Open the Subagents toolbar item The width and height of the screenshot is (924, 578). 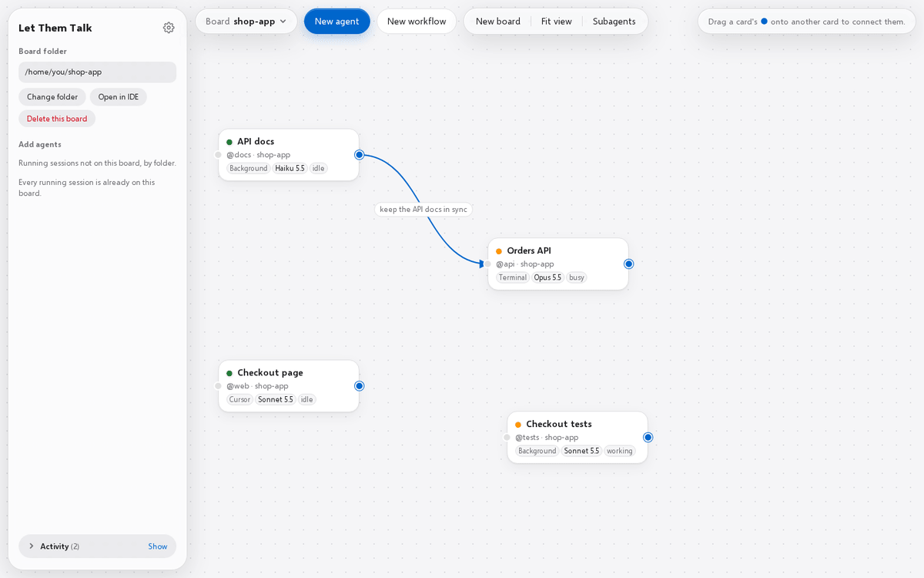[x=614, y=22]
